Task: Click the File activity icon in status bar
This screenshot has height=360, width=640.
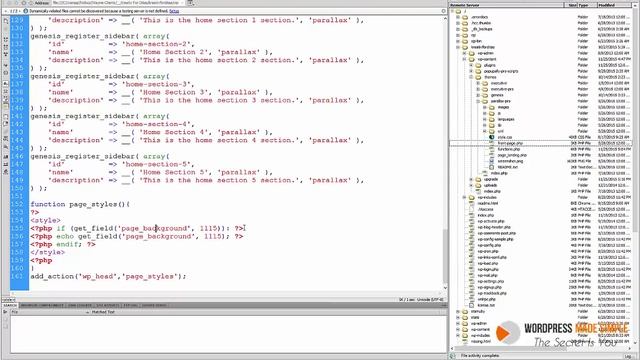Action: pos(453,356)
